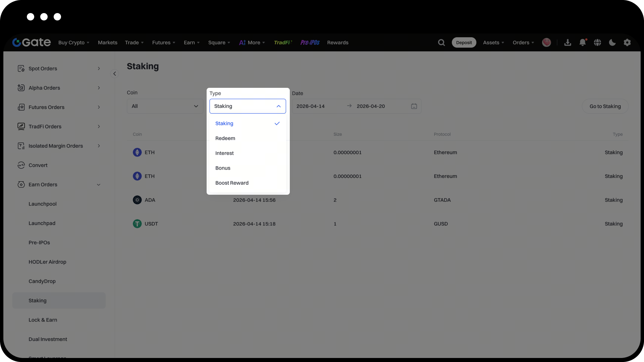Open language globe icon
Image resolution: width=644 pixels, height=362 pixels.
pos(597,43)
